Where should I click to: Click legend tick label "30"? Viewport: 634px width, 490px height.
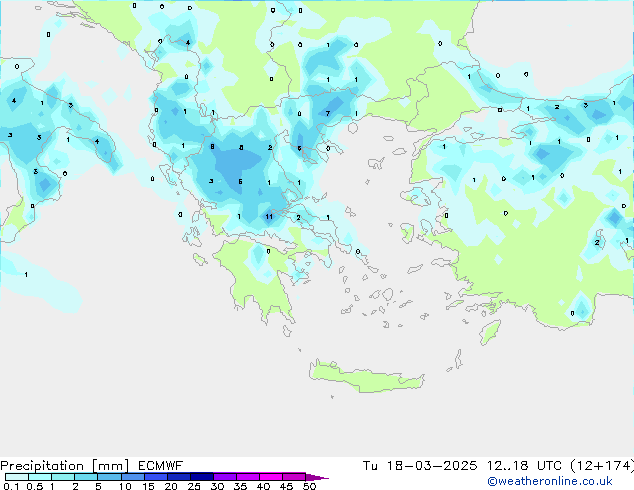(218, 486)
